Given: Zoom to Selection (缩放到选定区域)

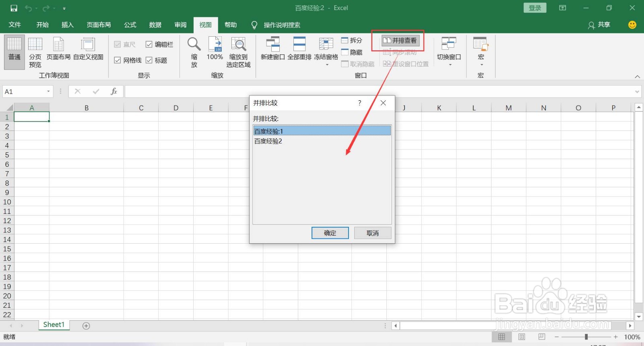Looking at the screenshot, I should 238,52.
